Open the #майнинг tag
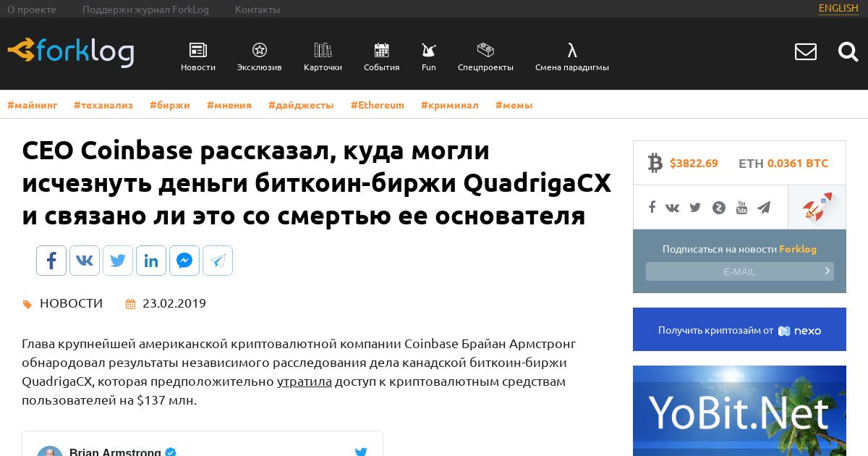868x456 pixels. 33,105
